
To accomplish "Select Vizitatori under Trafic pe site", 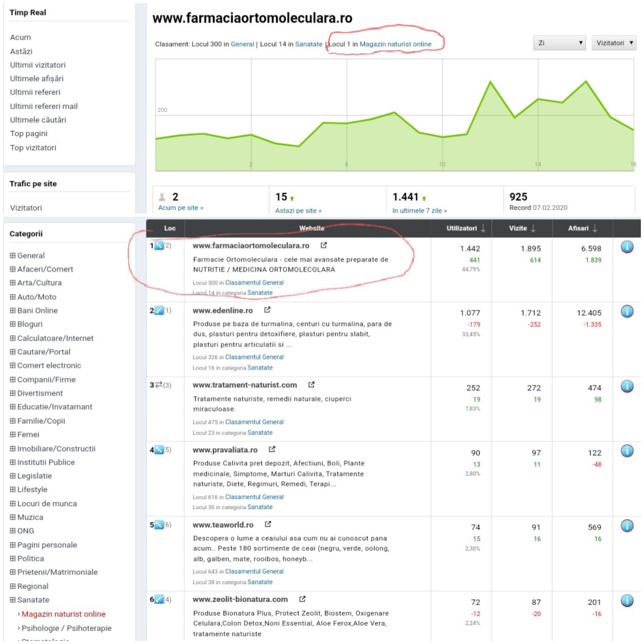I will [26, 208].
